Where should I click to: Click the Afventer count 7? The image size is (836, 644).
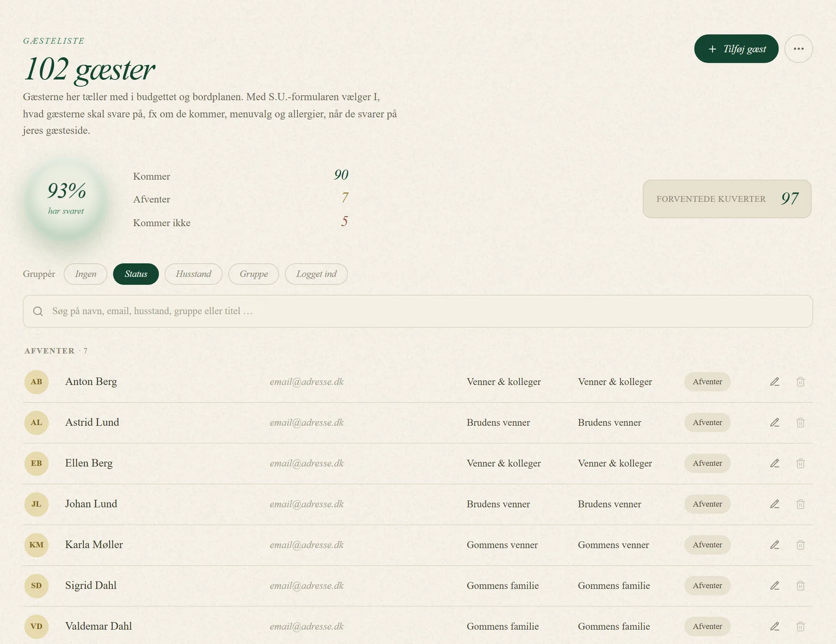click(345, 198)
